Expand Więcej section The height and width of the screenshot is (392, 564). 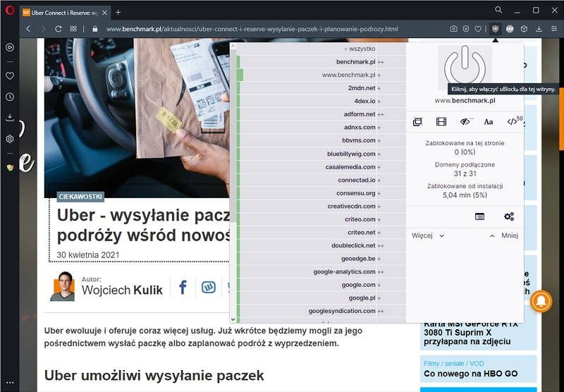click(428, 235)
